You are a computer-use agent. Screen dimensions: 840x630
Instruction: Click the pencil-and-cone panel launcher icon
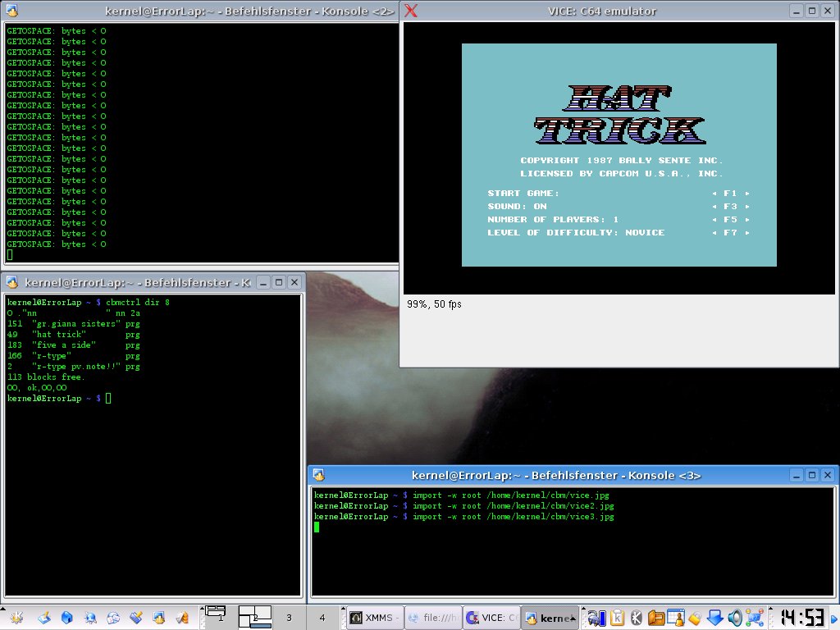click(x=182, y=618)
